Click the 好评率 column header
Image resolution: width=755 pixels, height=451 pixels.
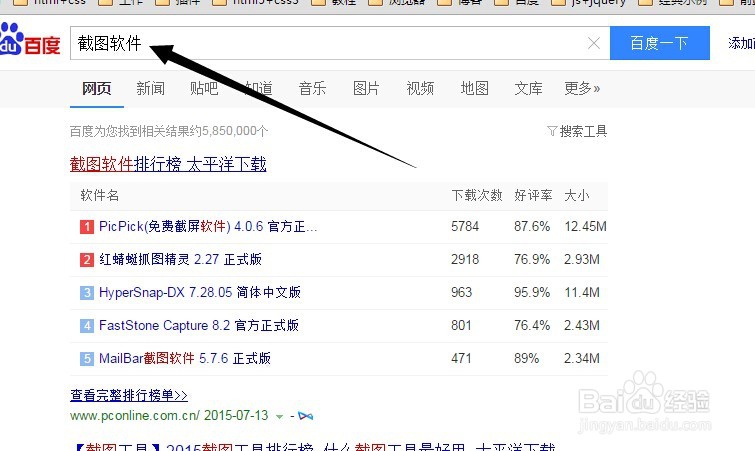pyautogui.click(x=533, y=195)
